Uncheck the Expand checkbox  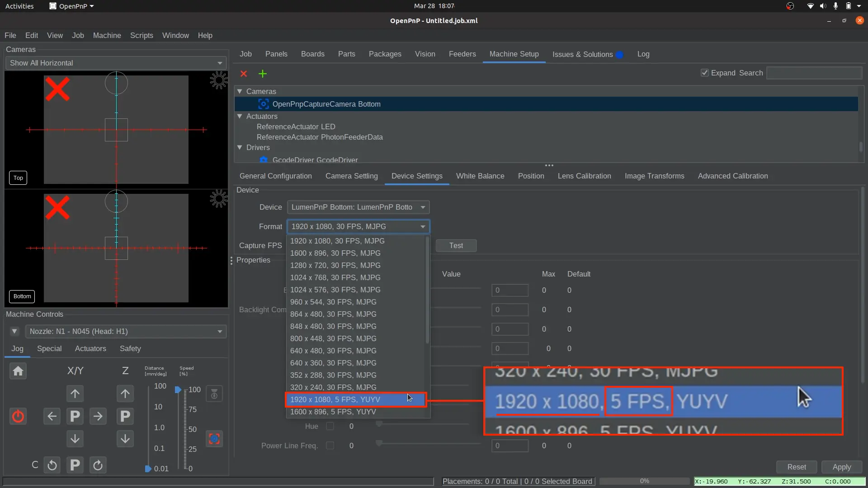[x=704, y=73]
